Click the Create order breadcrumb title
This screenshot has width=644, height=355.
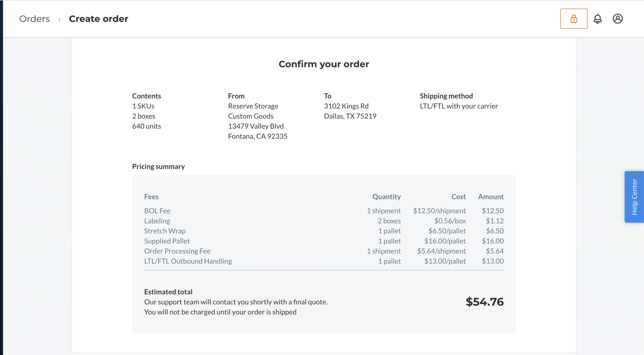pyautogui.click(x=99, y=19)
